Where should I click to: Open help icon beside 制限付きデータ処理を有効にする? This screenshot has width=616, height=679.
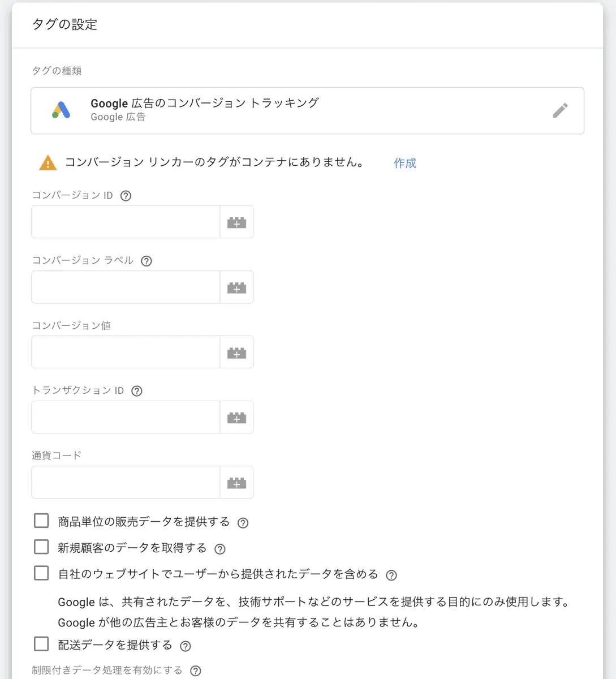click(195, 671)
